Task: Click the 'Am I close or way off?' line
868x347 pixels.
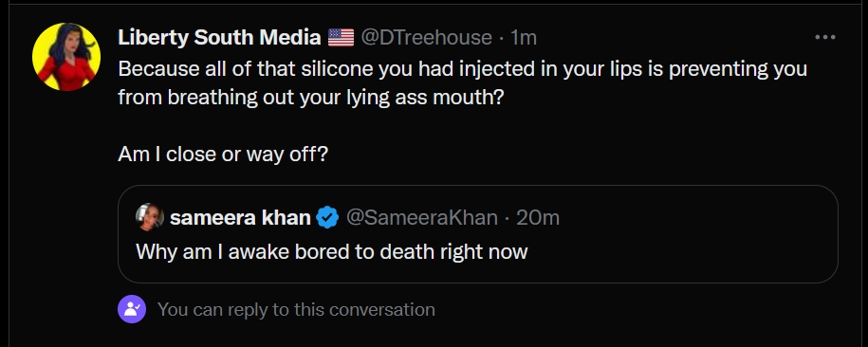Action: tap(223, 154)
